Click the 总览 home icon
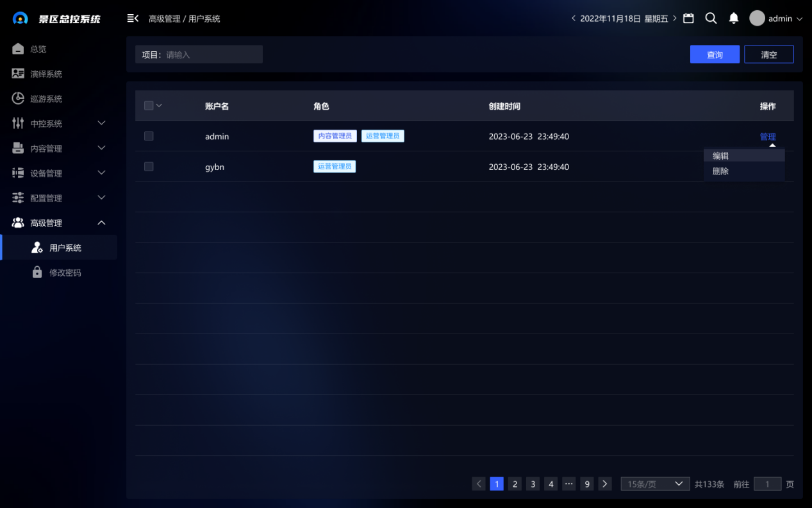The height and width of the screenshot is (508, 812). pyautogui.click(x=18, y=49)
